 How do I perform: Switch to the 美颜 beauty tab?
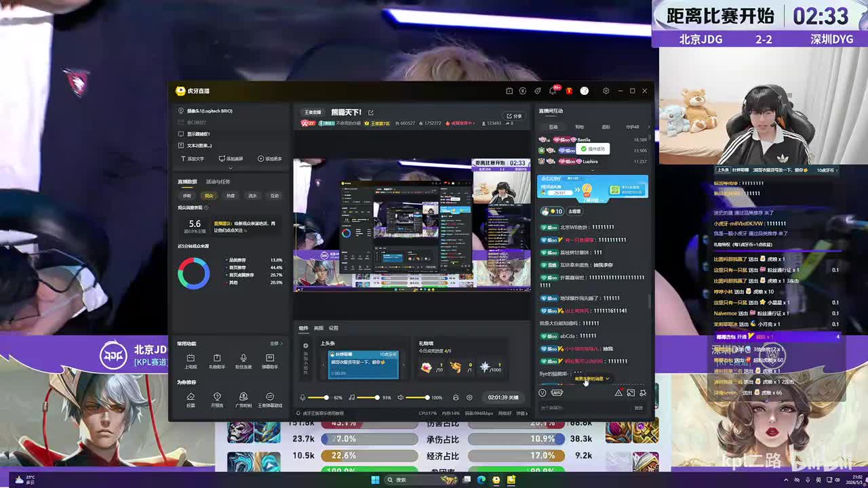coord(318,328)
